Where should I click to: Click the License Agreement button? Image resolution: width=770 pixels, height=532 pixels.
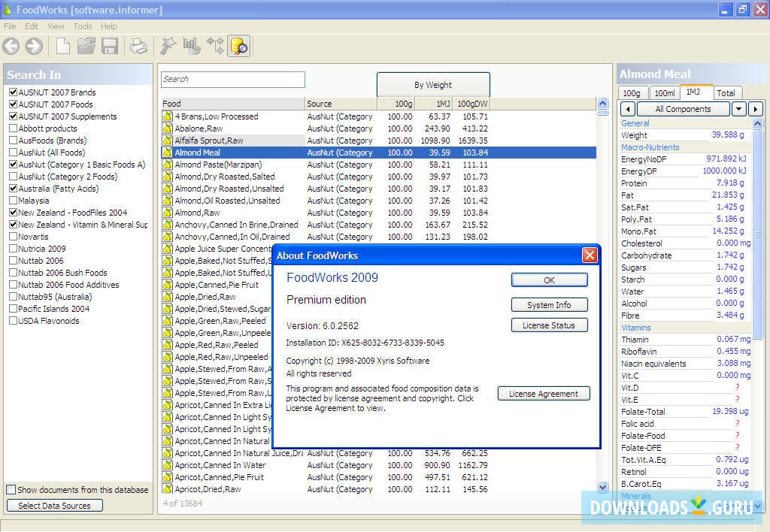point(544,394)
